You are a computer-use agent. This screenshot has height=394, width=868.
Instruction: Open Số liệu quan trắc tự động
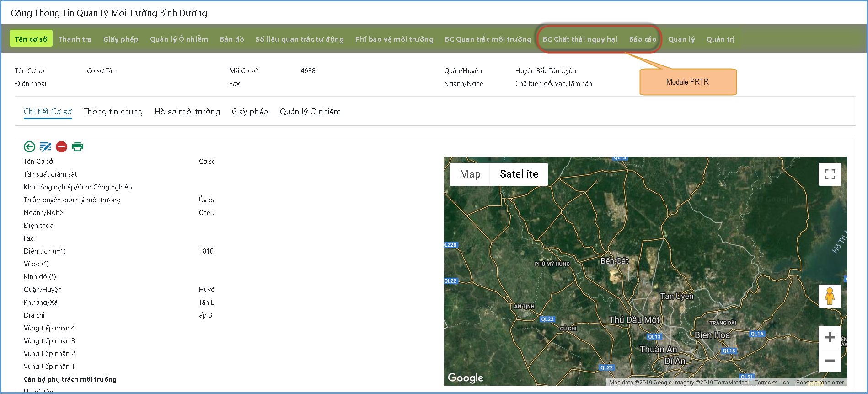(300, 39)
